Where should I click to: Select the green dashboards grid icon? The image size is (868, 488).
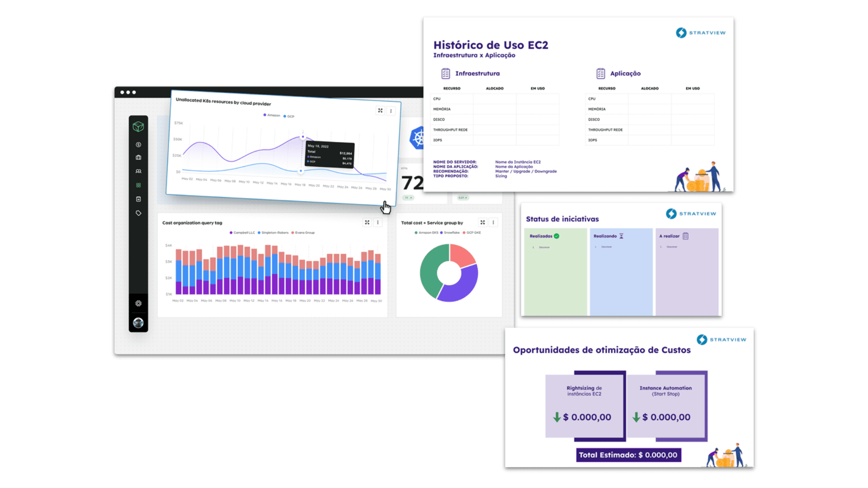pos(138,185)
